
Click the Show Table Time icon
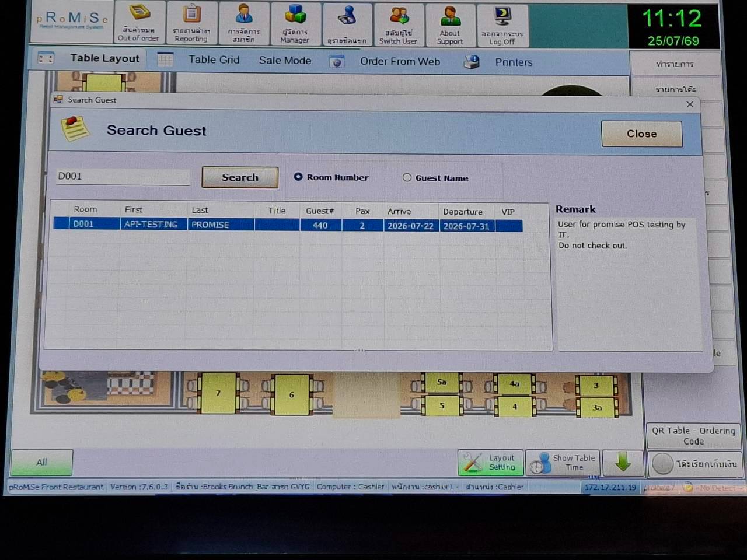pyautogui.click(x=563, y=463)
